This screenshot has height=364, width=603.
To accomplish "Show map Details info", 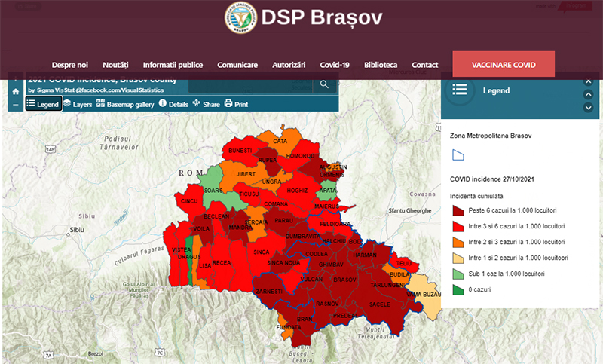I will point(173,104).
